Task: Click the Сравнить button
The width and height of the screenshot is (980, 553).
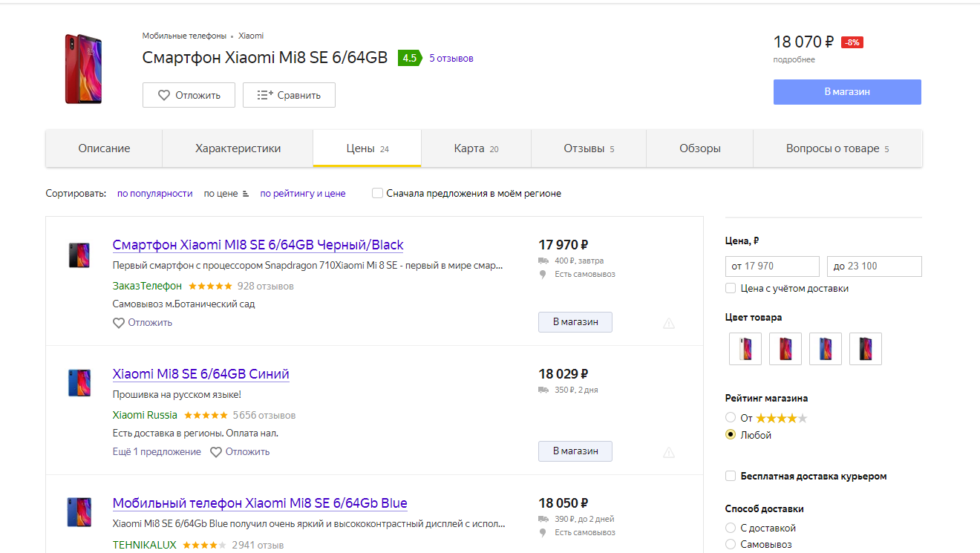Action: point(289,95)
